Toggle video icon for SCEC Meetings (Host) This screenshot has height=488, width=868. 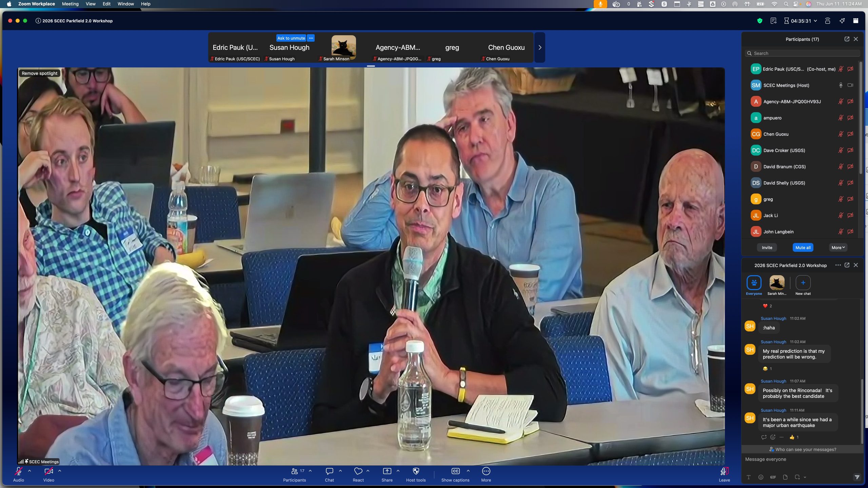coord(850,85)
